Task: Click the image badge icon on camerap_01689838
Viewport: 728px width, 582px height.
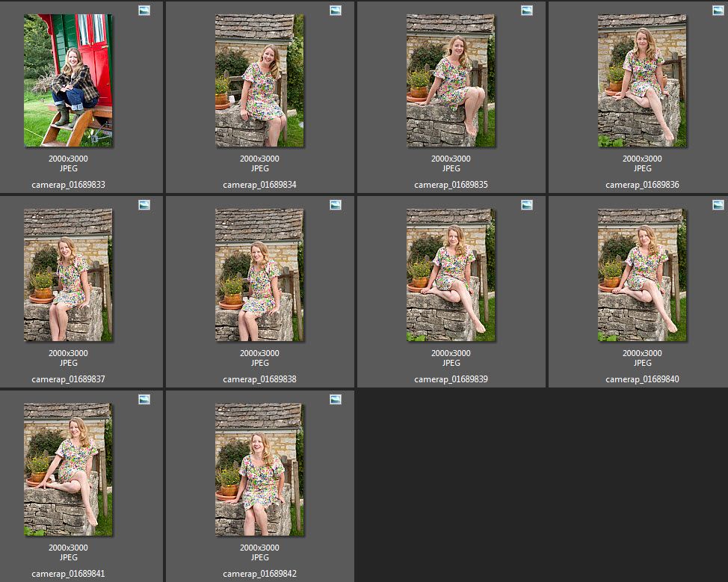Action: click(x=336, y=204)
